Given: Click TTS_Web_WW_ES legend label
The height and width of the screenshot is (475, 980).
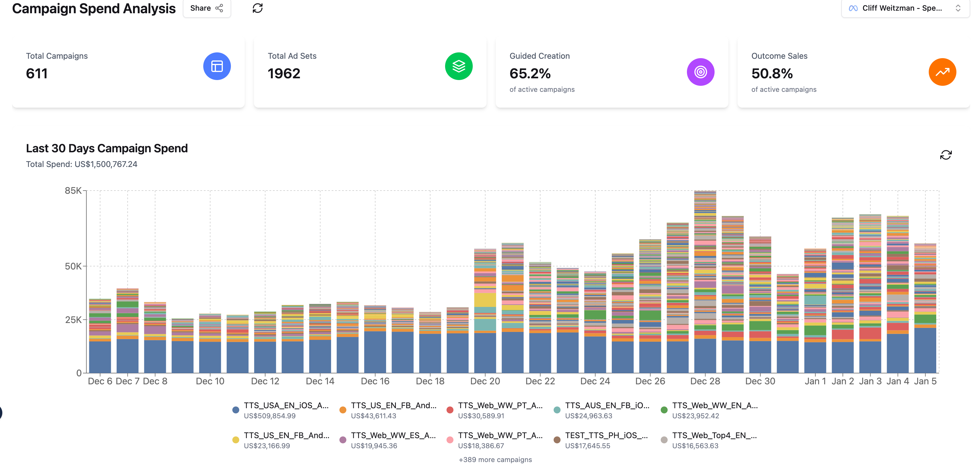Looking at the screenshot, I should coord(393,436).
